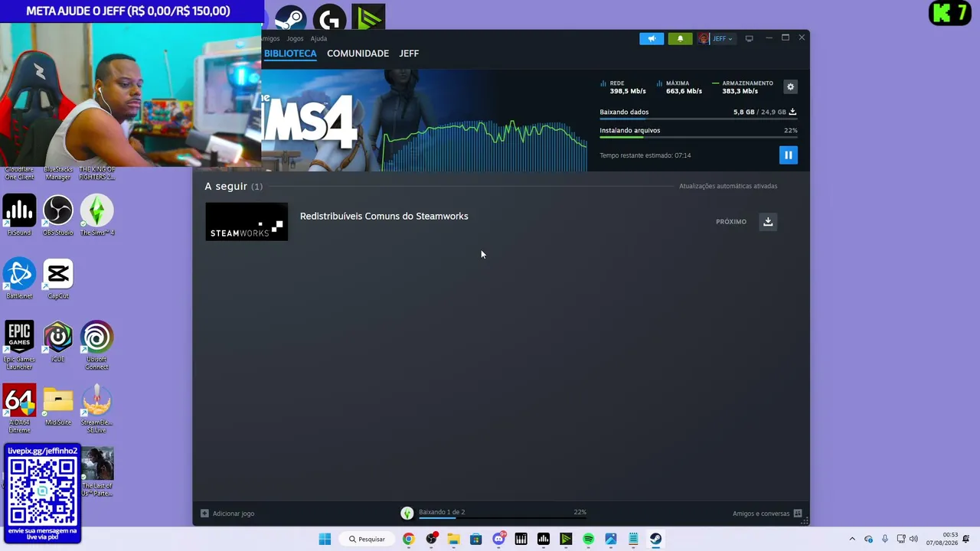Select Logitech G HUB desktop icon
The width and height of the screenshot is (980, 551).
(x=329, y=18)
